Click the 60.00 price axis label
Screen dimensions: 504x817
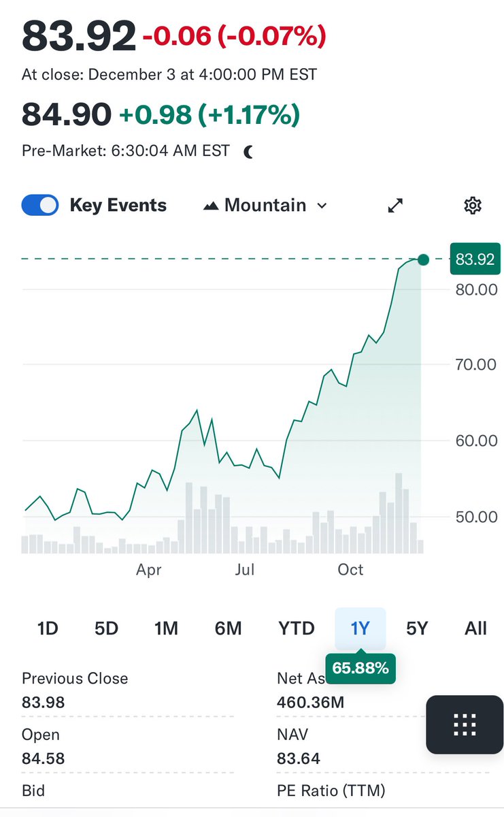point(475,440)
